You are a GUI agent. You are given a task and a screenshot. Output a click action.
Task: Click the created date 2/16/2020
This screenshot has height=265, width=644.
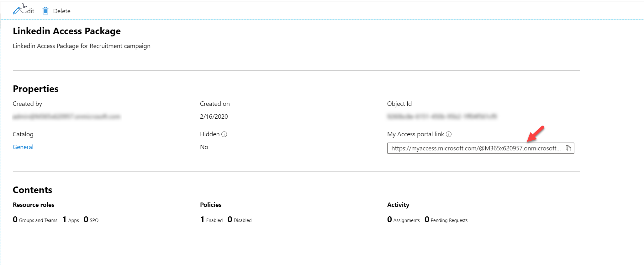coord(214,116)
